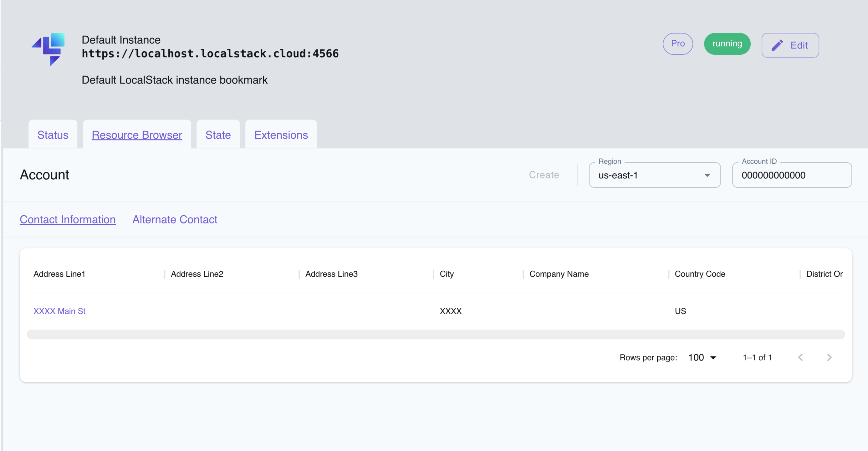This screenshot has width=868, height=451.
Task: Open rows per page selector arrow
Action: point(713,357)
